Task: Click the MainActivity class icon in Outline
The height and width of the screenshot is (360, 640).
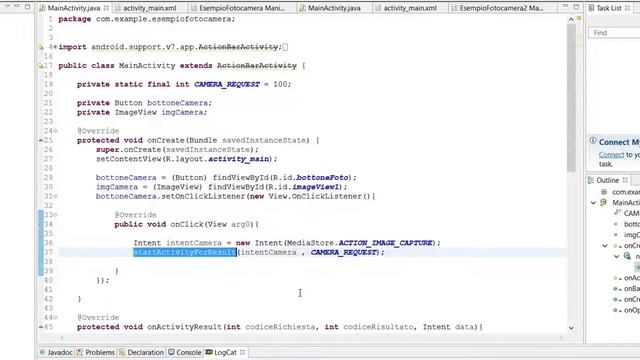Action: (604, 202)
